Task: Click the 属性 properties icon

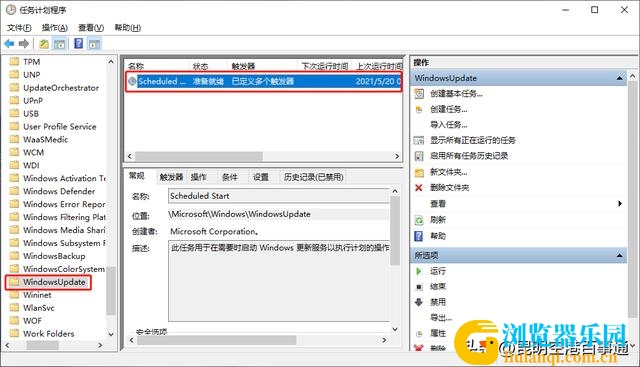Action: pos(419,334)
